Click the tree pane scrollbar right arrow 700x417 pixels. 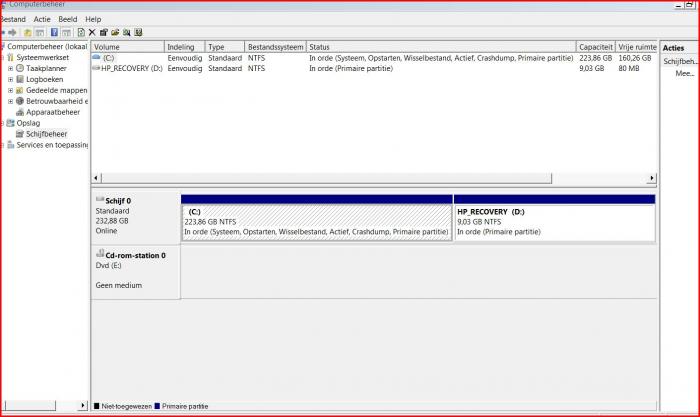[x=83, y=405]
